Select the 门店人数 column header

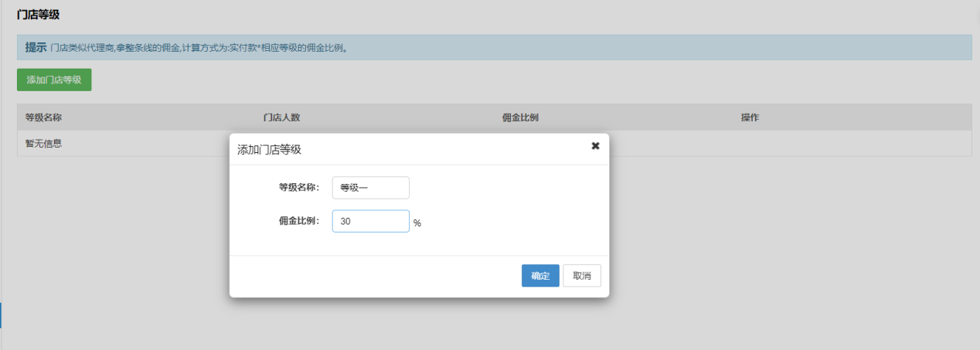point(281,117)
